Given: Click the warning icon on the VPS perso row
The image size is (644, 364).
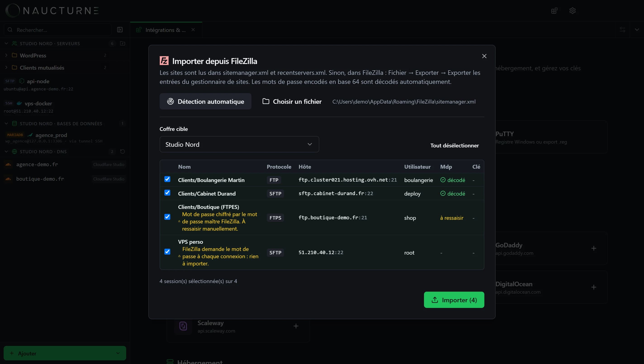Looking at the screenshot, I should click(179, 256).
